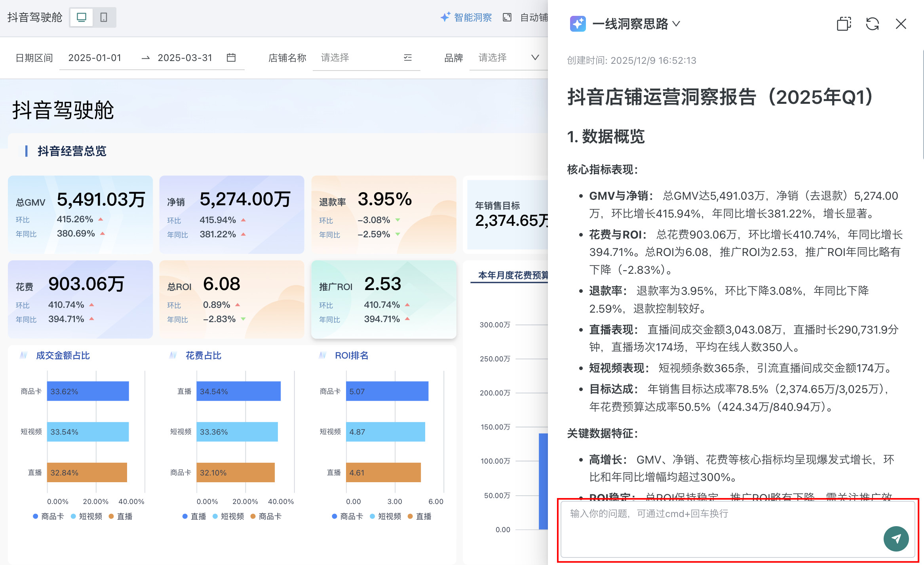Toggle 商品卡 legend in 成交金额占比 chart
Image resolution: width=924 pixels, height=565 pixels.
point(48,516)
